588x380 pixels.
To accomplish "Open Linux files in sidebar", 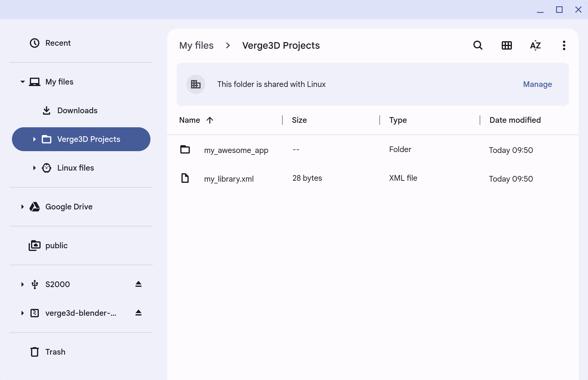I will pyautogui.click(x=81, y=168).
